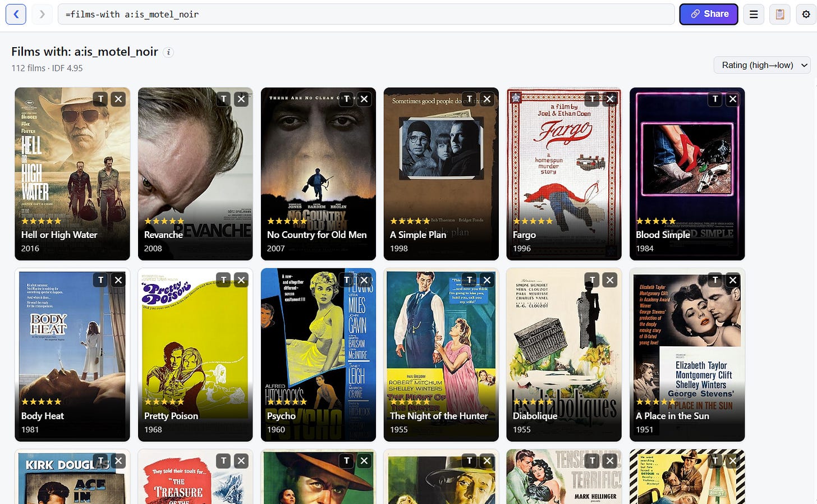817x504 pixels.
Task: Click the T icon on Pretty Poison
Action: [x=223, y=280]
